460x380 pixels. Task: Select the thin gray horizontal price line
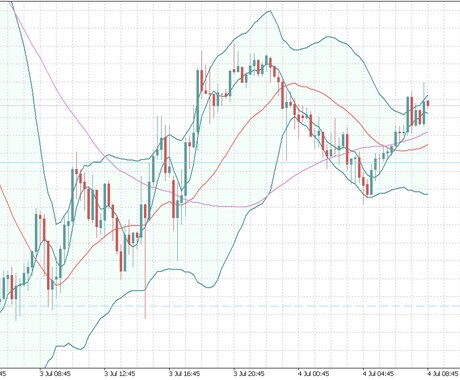[230, 106]
